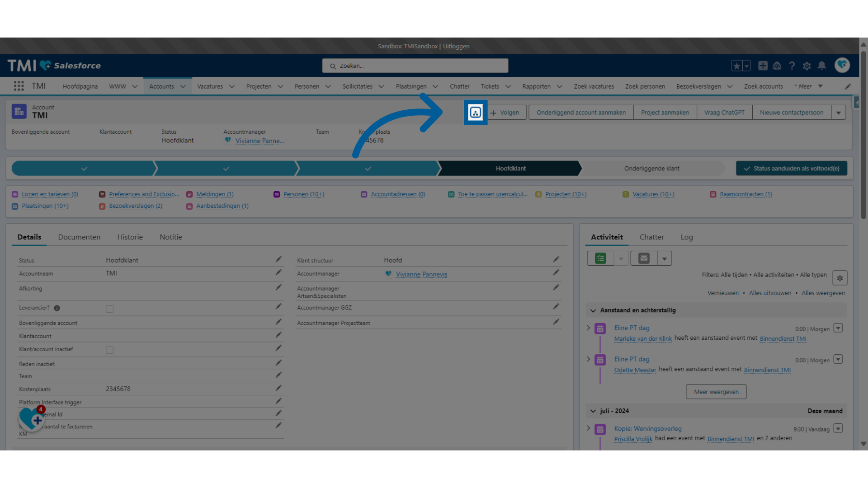868x488 pixels.
Task: Edit the Status field pencil
Action: (278, 259)
